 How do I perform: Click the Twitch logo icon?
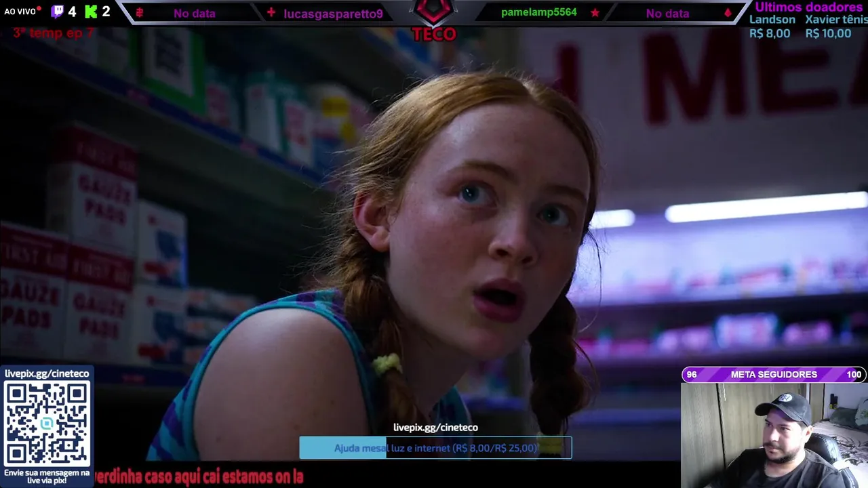click(x=58, y=12)
